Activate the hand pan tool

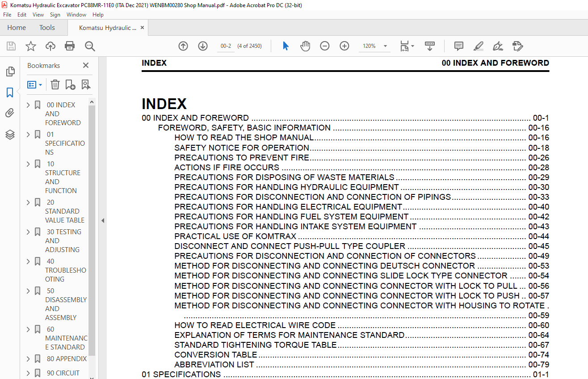click(305, 46)
